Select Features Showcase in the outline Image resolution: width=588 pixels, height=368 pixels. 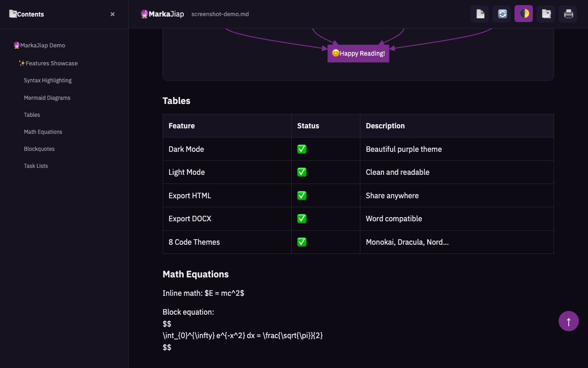tap(51, 63)
